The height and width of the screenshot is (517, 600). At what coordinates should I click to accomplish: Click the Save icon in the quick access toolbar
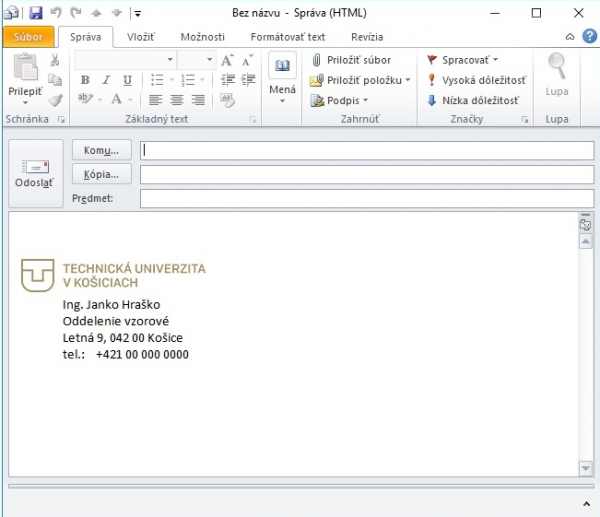pos(36,13)
